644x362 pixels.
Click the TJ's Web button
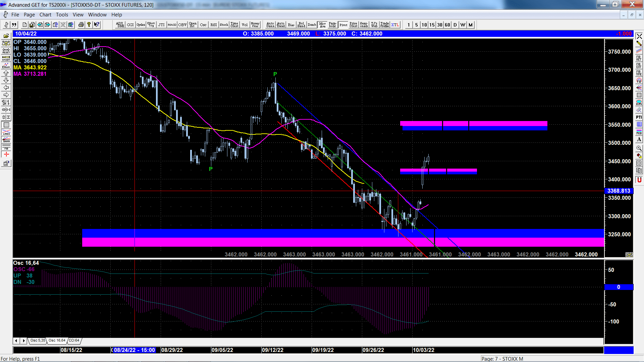374,25
